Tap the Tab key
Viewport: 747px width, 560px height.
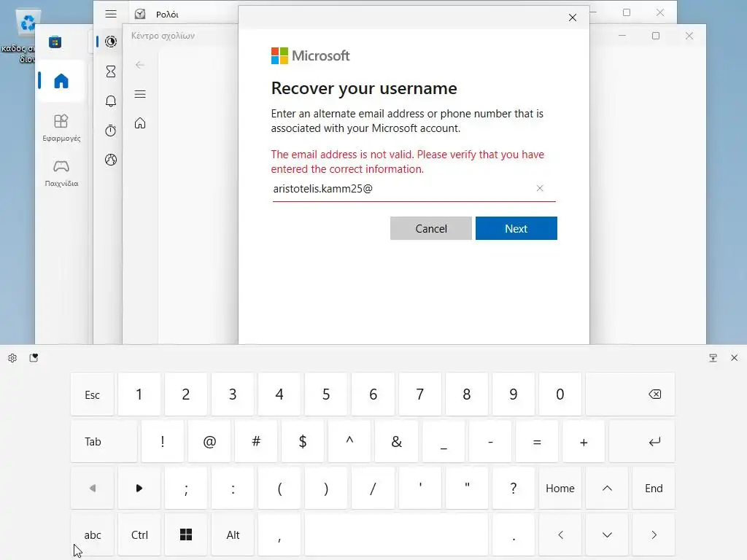point(104,441)
